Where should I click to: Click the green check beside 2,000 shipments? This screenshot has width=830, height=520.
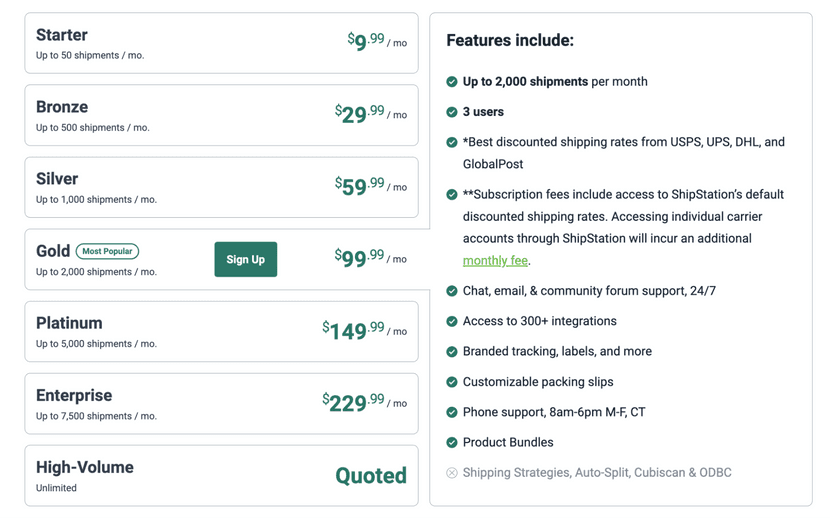coord(452,82)
